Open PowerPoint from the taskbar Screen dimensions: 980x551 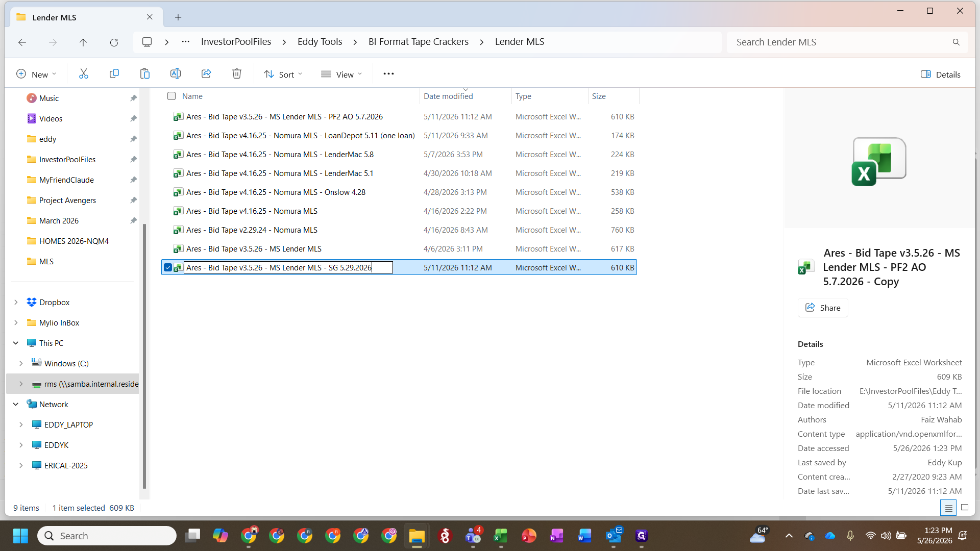pos(529,536)
